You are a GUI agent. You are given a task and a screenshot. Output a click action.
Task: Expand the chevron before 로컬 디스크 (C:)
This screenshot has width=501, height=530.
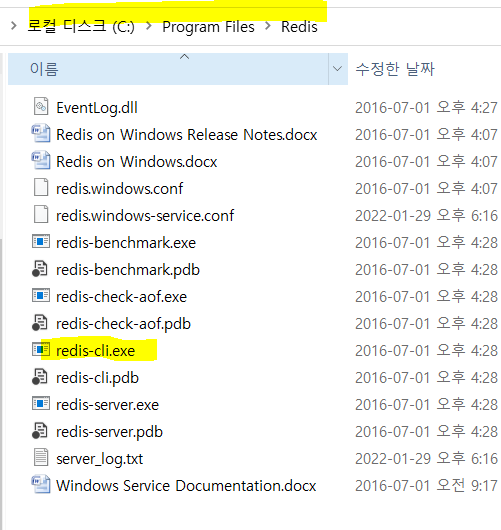pos(14,26)
